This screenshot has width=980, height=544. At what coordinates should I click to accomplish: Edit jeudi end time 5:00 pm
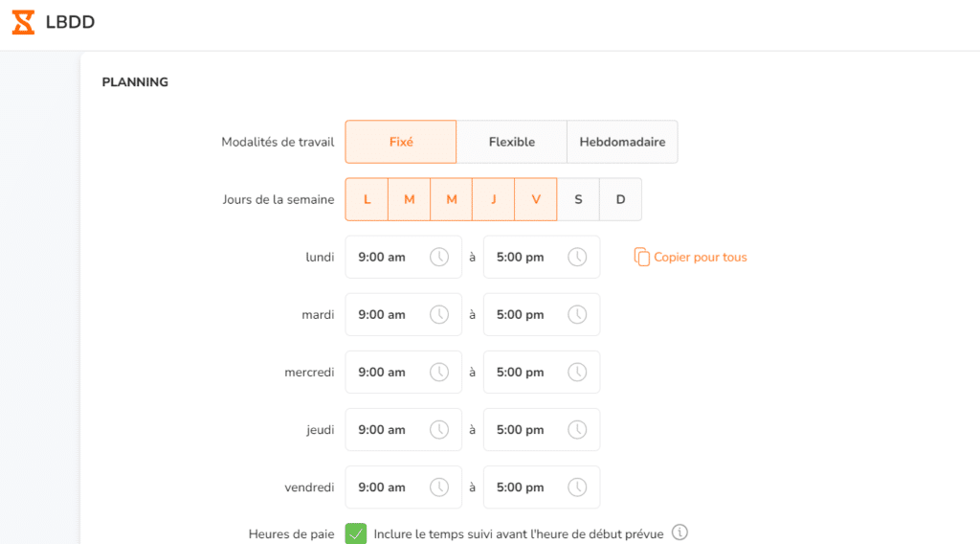542,430
